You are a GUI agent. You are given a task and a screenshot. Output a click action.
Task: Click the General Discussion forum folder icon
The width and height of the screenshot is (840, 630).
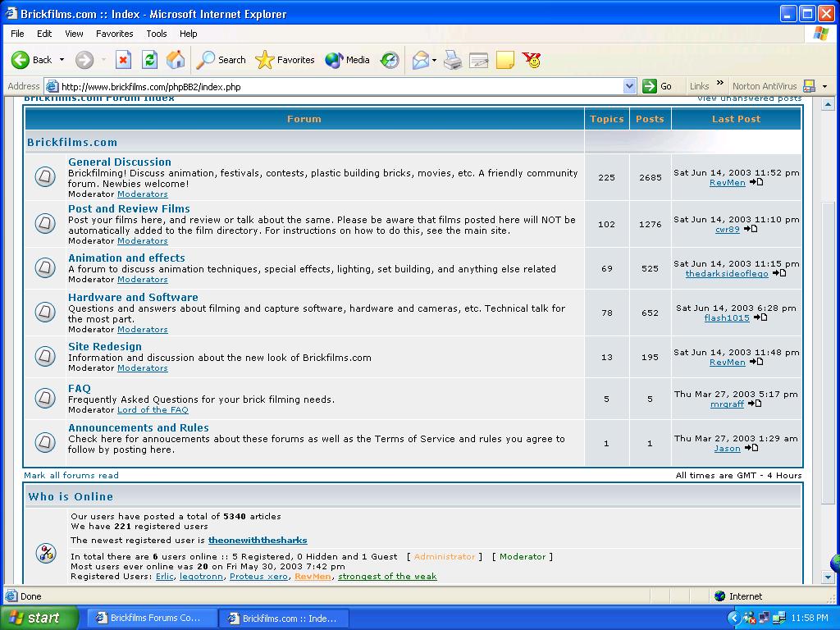tap(45, 177)
